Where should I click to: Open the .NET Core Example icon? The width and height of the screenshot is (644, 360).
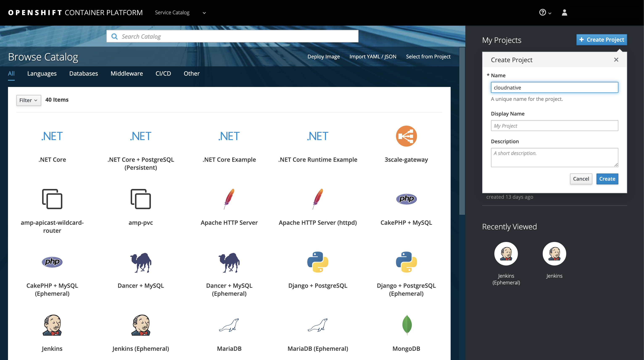click(229, 136)
